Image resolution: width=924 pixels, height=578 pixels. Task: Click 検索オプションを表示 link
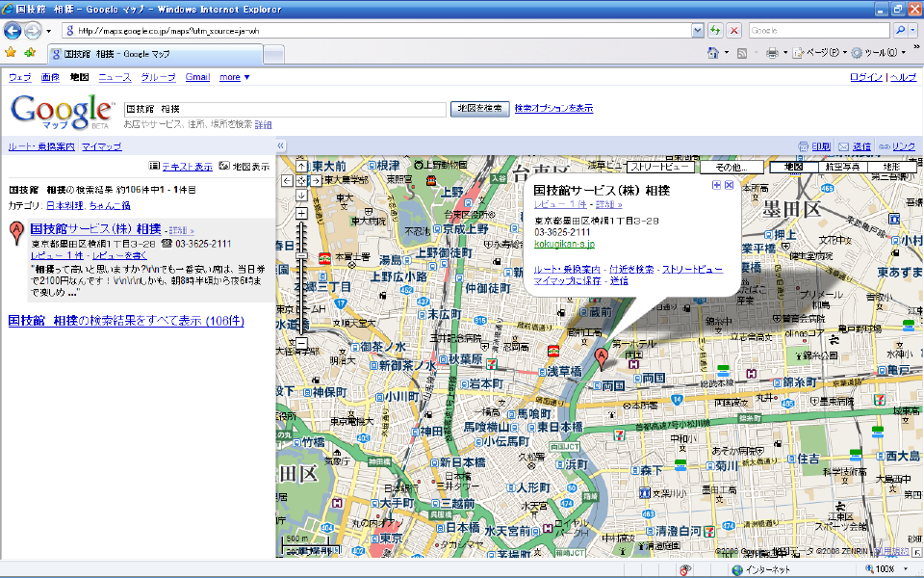point(554,108)
